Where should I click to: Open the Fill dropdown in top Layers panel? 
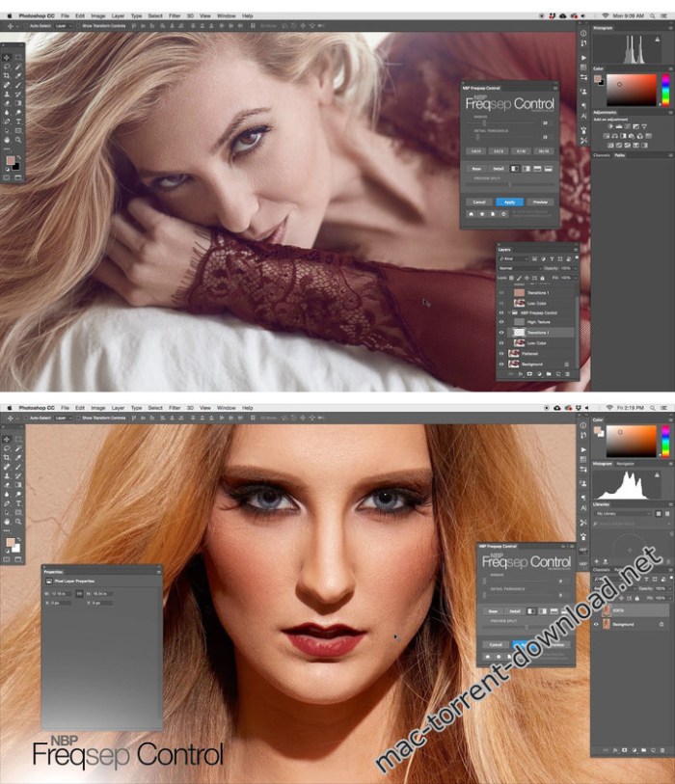[x=576, y=278]
